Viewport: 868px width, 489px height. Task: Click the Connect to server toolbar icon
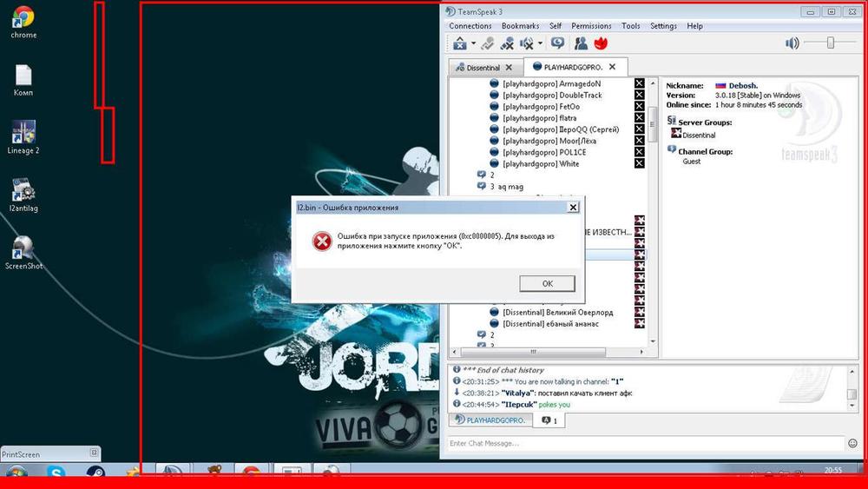coord(459,43)
